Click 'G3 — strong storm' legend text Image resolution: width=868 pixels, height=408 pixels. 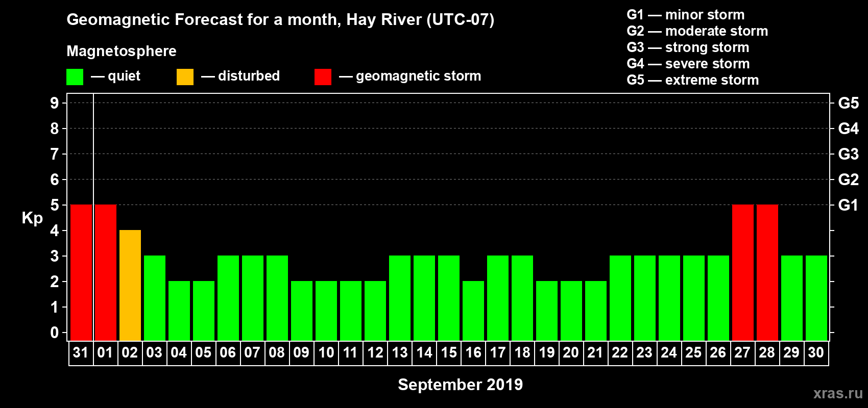click(688, 47)
